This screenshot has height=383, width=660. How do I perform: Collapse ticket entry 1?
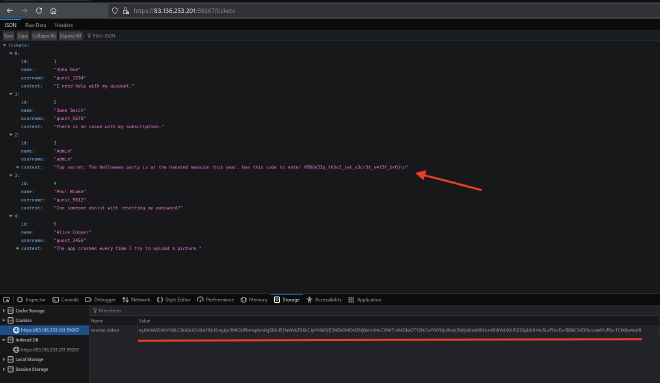click(11, 94)
